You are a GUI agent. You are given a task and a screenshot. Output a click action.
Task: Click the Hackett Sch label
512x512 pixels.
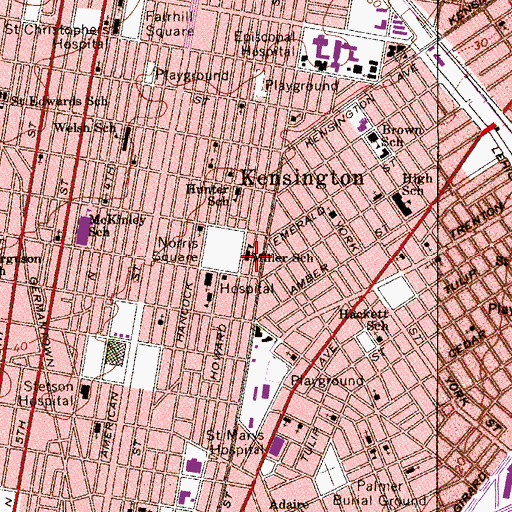tap(364, 319)
